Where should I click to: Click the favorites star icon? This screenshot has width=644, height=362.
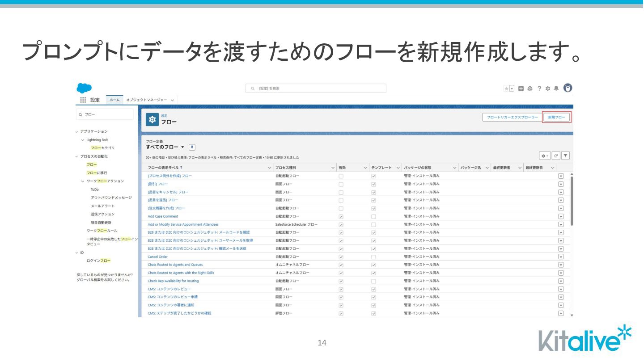[507, 88]
